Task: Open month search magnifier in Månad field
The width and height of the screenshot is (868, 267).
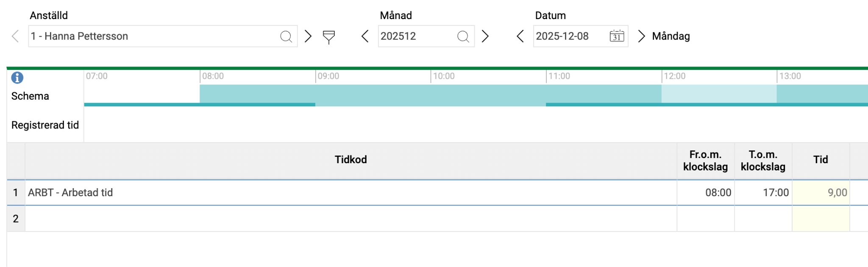Action: point(463,36)
